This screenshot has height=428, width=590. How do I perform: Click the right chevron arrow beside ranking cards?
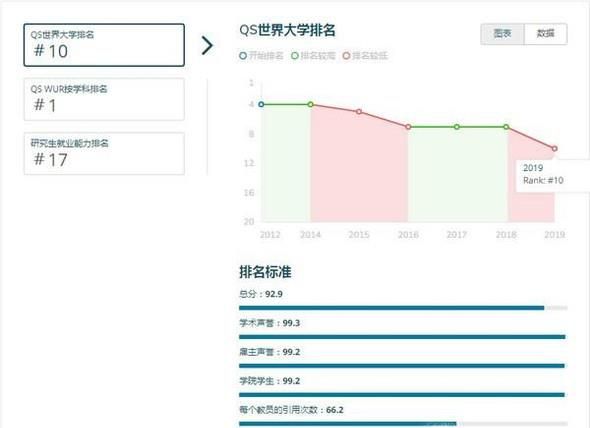click(207, 46)
